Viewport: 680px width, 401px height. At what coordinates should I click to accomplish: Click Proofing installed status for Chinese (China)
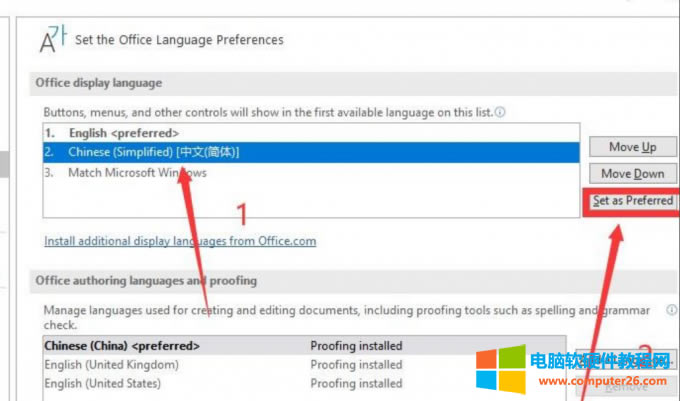[x=356, y=346]
